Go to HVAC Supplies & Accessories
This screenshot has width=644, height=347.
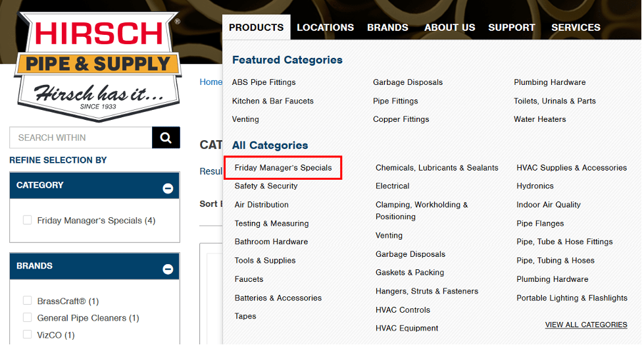(571, 168)
